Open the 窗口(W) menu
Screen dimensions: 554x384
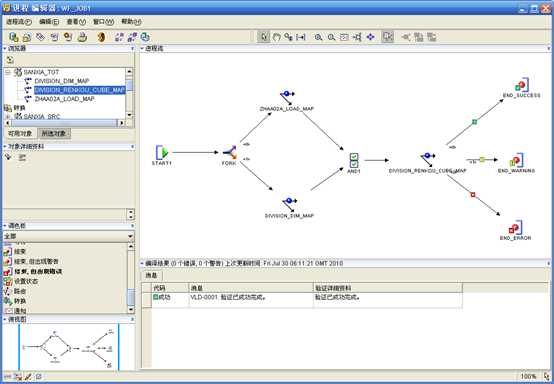(103, 22)
